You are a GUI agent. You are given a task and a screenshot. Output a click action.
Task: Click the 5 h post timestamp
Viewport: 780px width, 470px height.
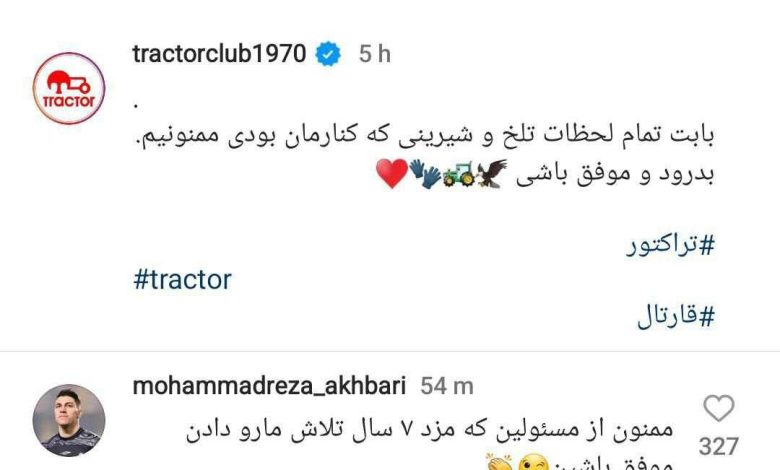[375, 54]
